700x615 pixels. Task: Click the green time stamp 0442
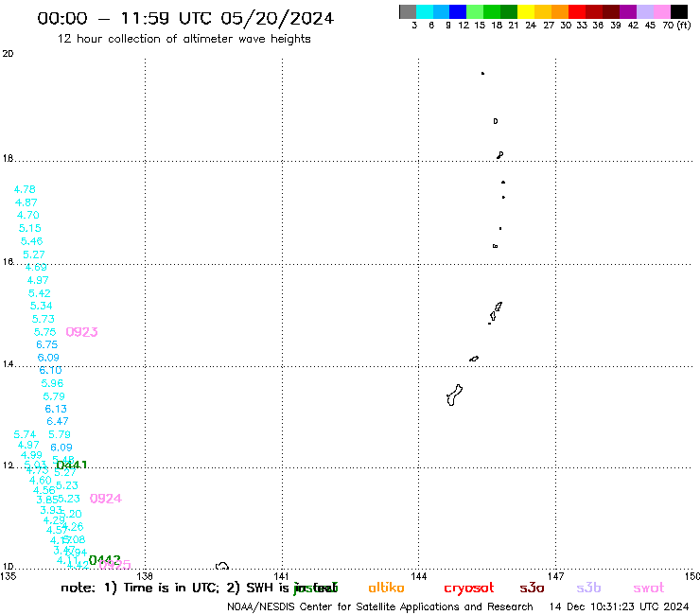105,560
